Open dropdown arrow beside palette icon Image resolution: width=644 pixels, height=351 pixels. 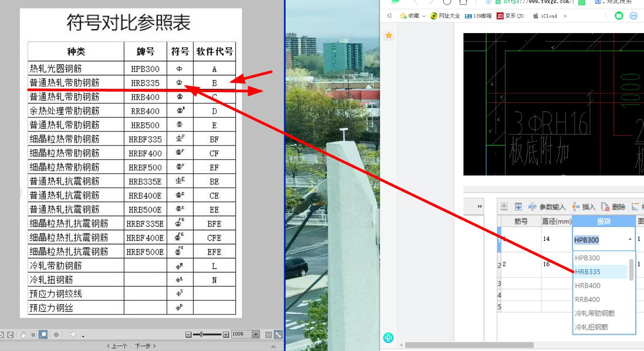(x=83, y=336)
